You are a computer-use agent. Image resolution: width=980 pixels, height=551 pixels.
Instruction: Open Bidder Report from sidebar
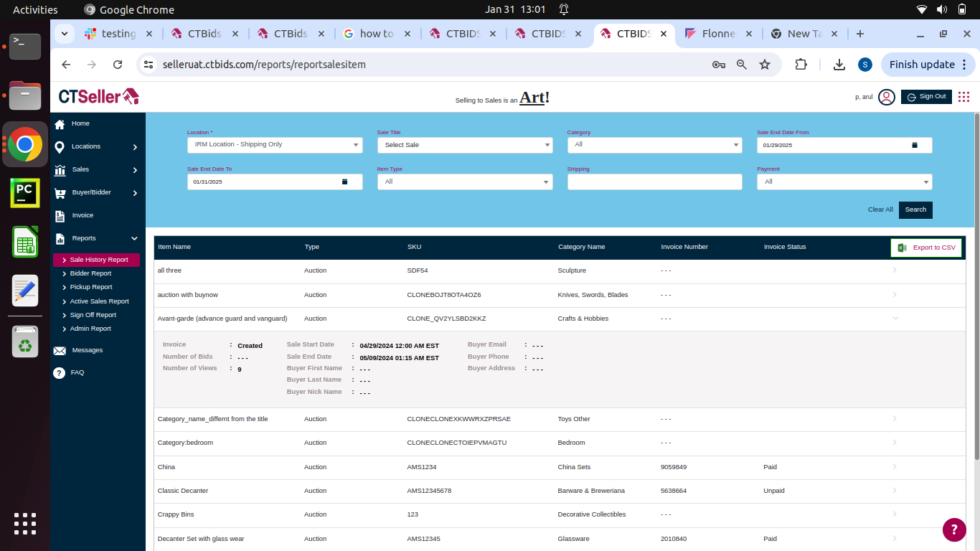pos(90,273)
